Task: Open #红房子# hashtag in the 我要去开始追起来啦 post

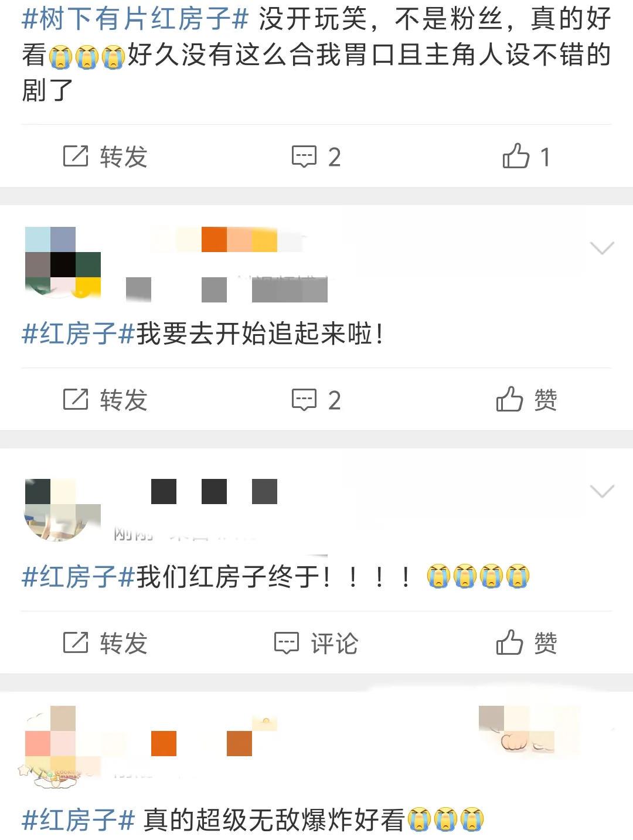Action: 79,334
